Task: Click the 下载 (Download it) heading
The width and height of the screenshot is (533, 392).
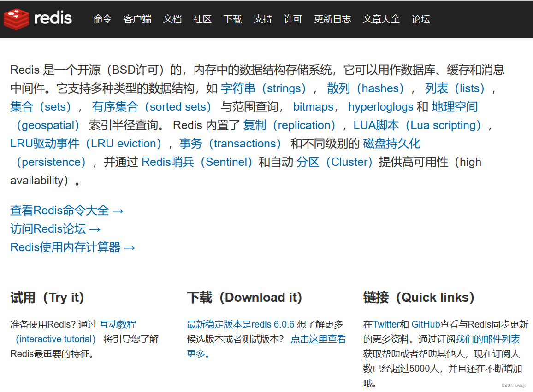Action: tap(244, 297)
